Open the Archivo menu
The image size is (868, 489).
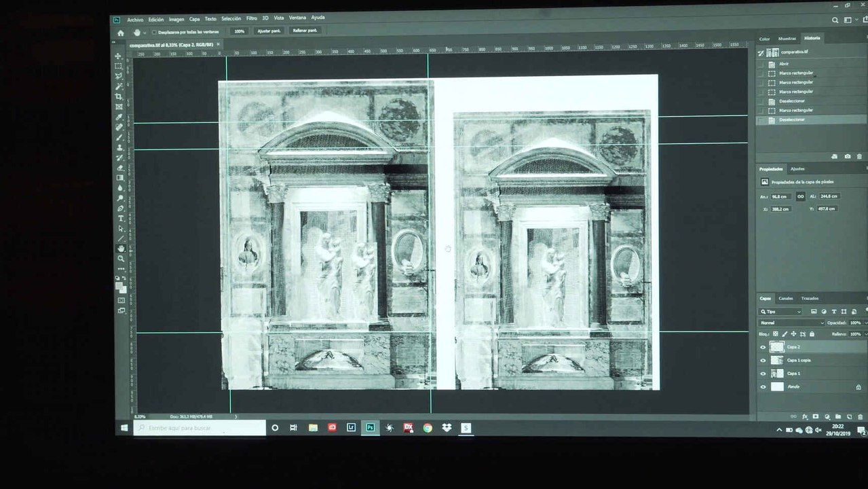click(x=135, y=20)
